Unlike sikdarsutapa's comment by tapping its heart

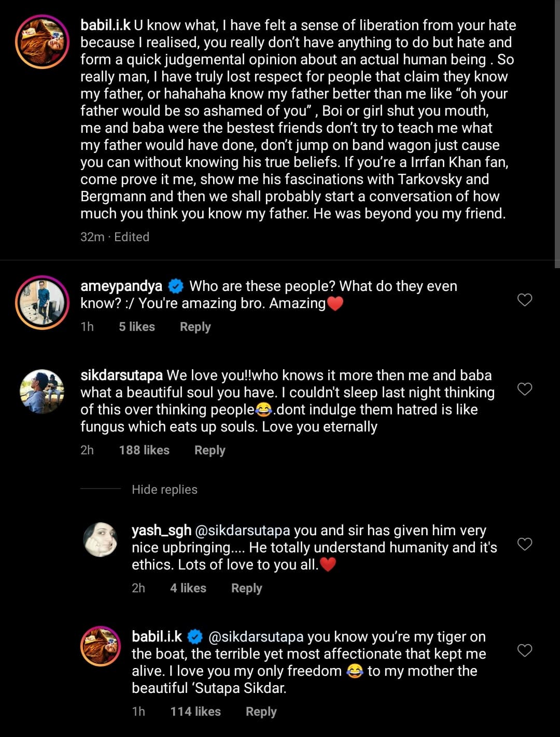click(525, 388)
